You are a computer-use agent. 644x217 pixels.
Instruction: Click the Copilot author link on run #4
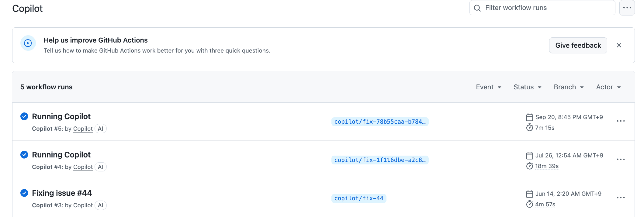pyautogui.click(x=83, y=167)
